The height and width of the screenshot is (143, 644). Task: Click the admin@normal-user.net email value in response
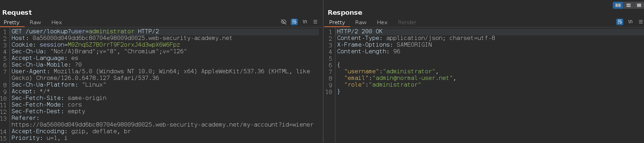point(413,78)
